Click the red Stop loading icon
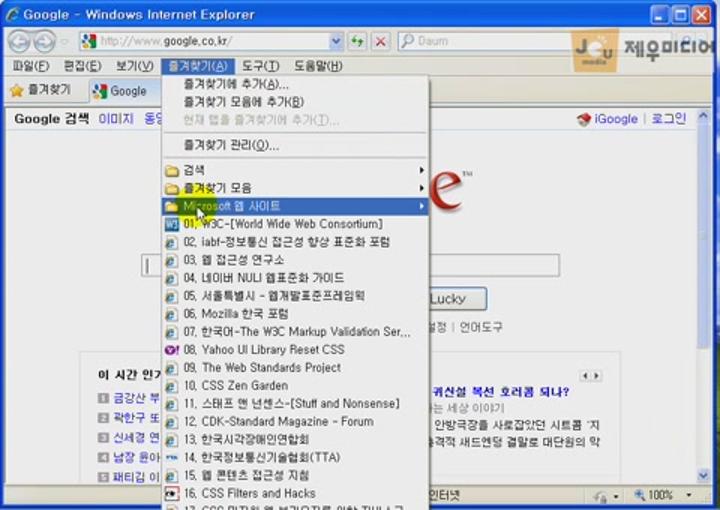The width and height of the screenshot is (720, 510). 380,42
